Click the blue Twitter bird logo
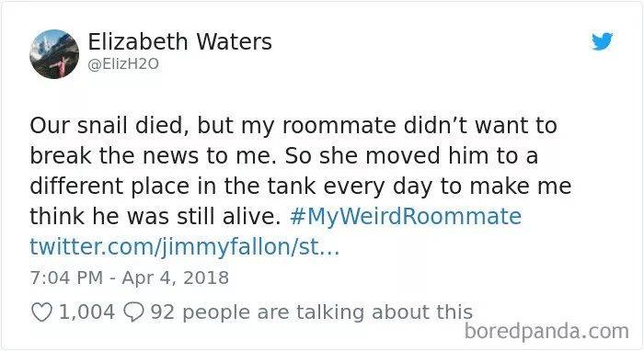This screenshot has height=351, width=644. pyautogui.click(x=602, y=41)
